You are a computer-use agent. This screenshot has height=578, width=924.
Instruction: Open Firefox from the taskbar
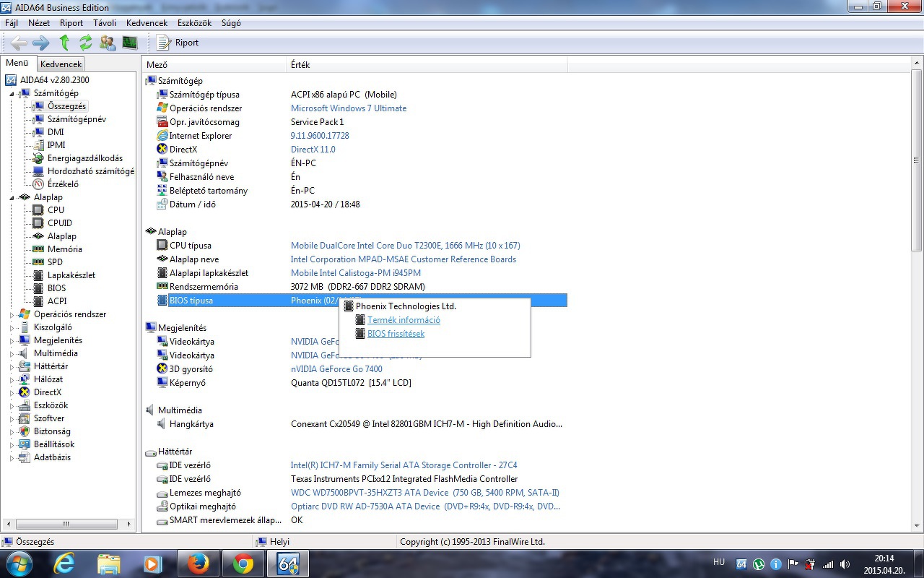(x=198, y=564)
